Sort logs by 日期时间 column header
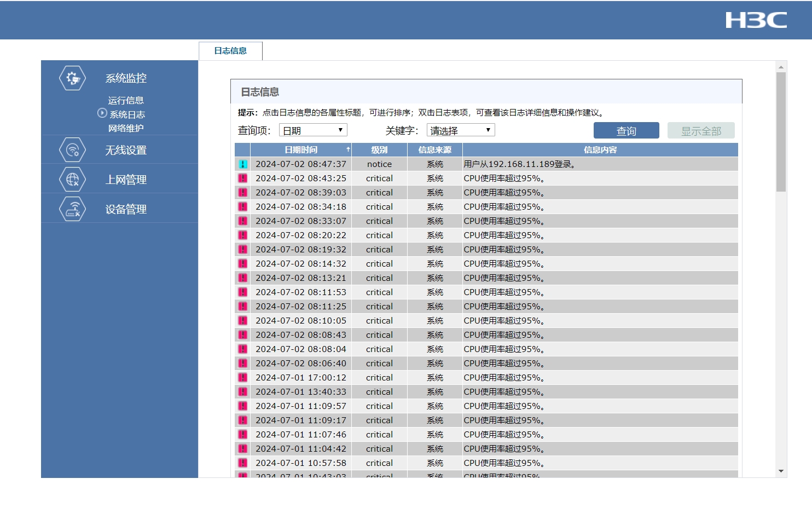The height and width of the screenshot is (513, 812). click(x=301, y=150)
